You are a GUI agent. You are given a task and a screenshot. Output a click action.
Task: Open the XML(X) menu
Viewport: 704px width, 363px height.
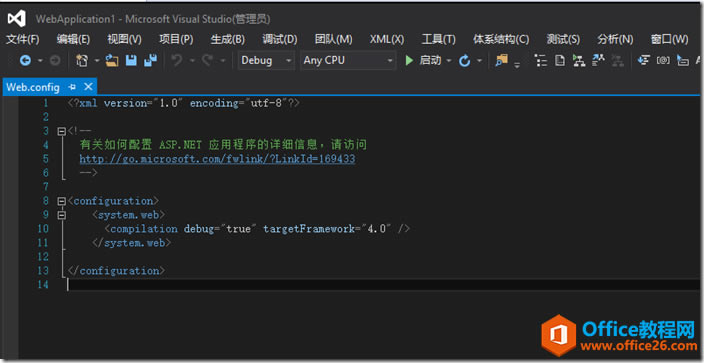tap(387, 40)
